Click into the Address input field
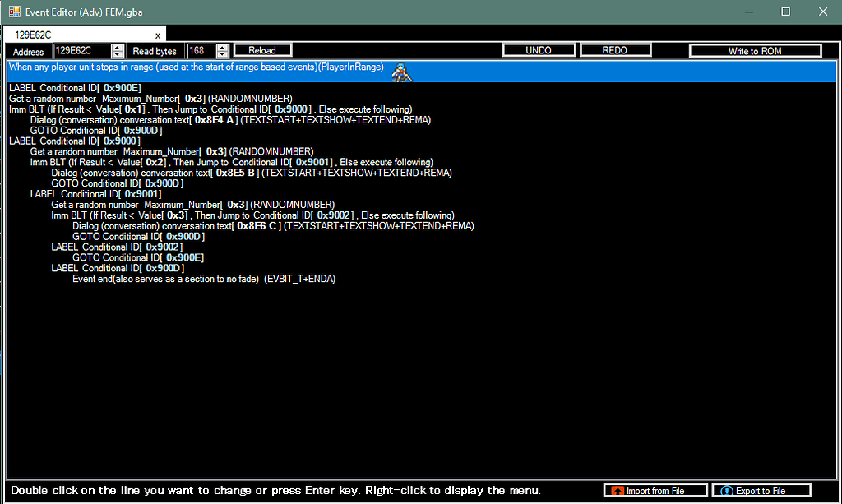Viewport: 842px width, 504px height. click(x=81, y=51)
